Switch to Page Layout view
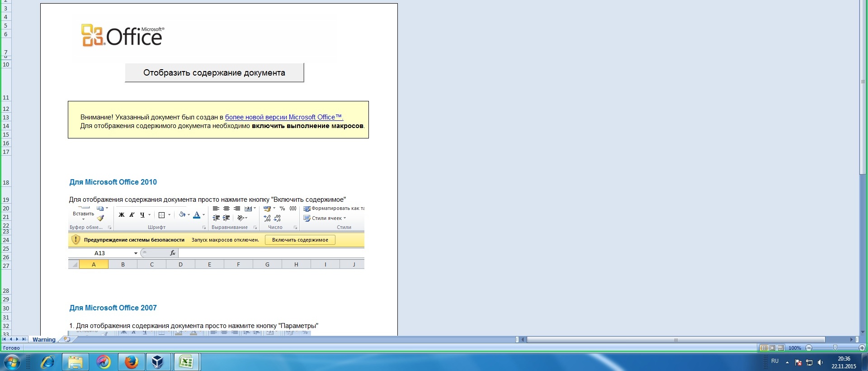Viewport: 868px width, 371px height. point(772,348)
